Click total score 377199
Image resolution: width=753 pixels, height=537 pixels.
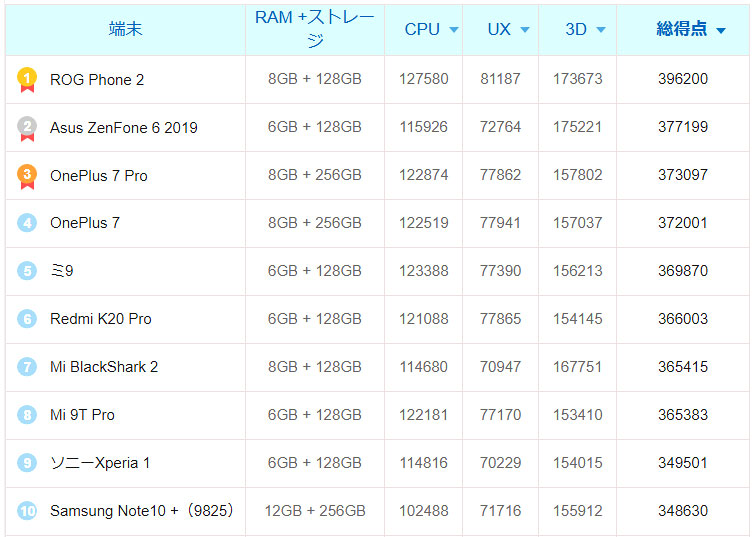point(683,127)
